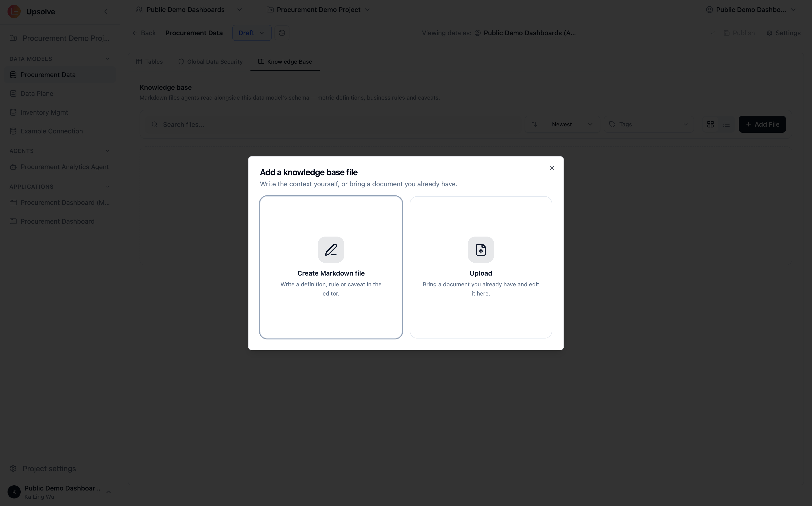Click the Tables tab grid icon

coord(139,62)
